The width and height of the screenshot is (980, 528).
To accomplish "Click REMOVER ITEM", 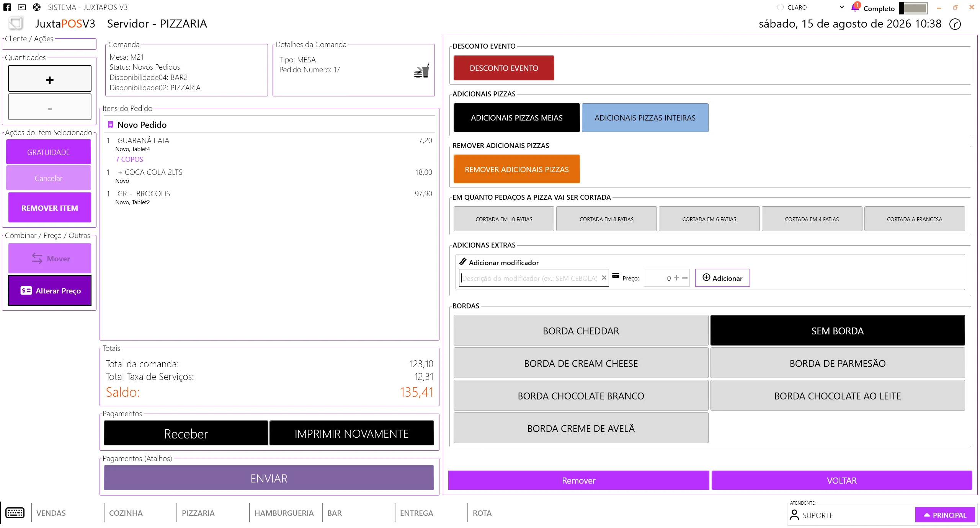I will [50, 207].
